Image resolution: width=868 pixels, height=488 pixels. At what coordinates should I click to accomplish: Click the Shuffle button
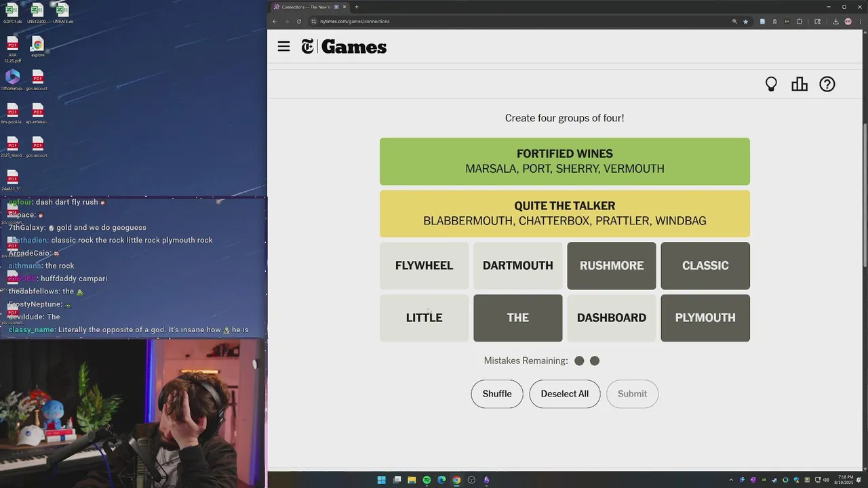[x=497, y=394]
